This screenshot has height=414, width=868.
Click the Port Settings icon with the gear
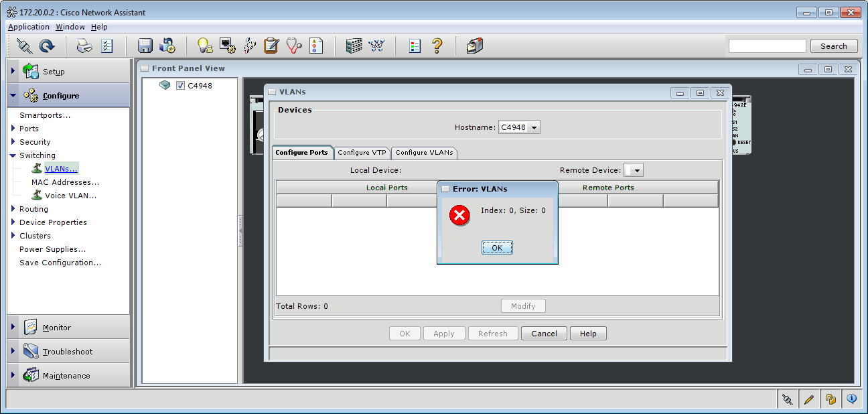(227, 46)
